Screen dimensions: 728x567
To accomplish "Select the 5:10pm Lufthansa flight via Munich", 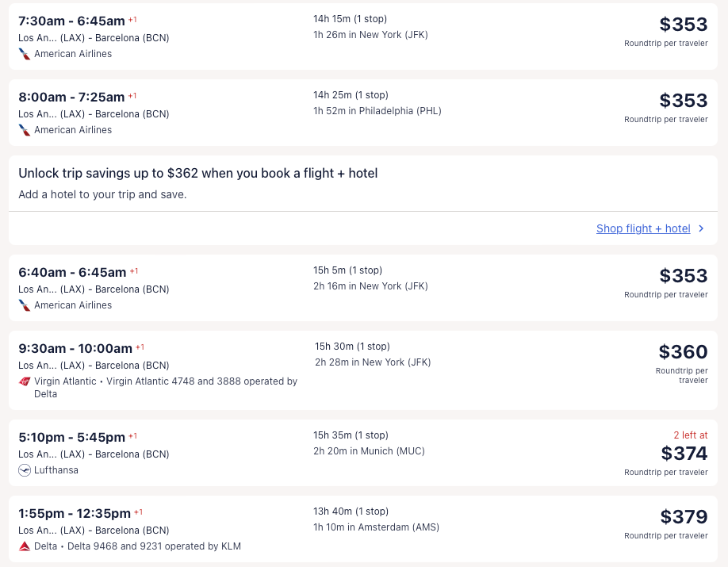I will [71, 437].
